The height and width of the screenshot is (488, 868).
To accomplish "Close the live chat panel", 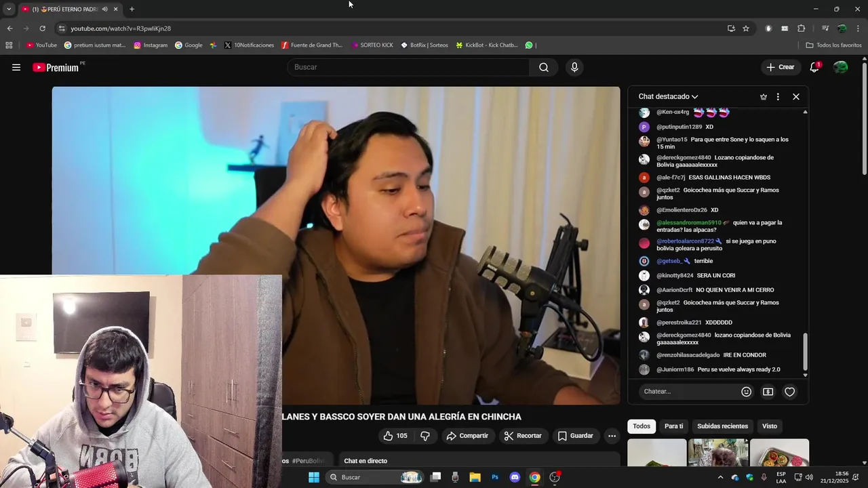I will [796, 97].
